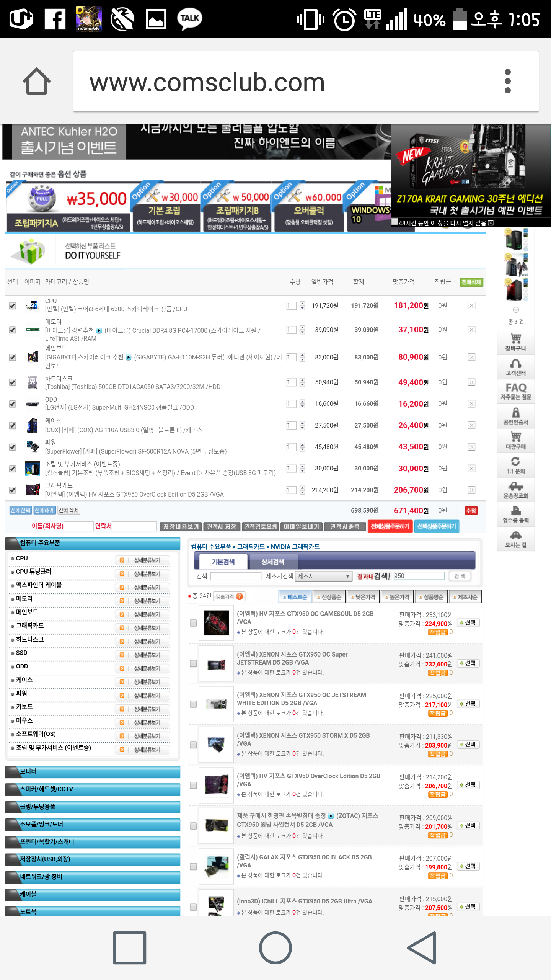Expand CPU detail categories (상세분류보기)
The height and width of the screenshot is (980, 551).
tap(142, 560)
